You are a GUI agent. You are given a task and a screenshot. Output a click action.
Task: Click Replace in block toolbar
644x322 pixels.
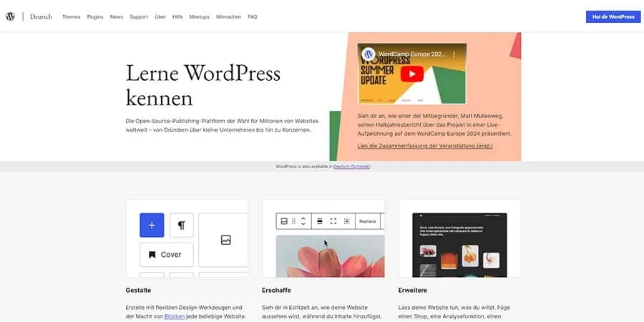[368, 221]
